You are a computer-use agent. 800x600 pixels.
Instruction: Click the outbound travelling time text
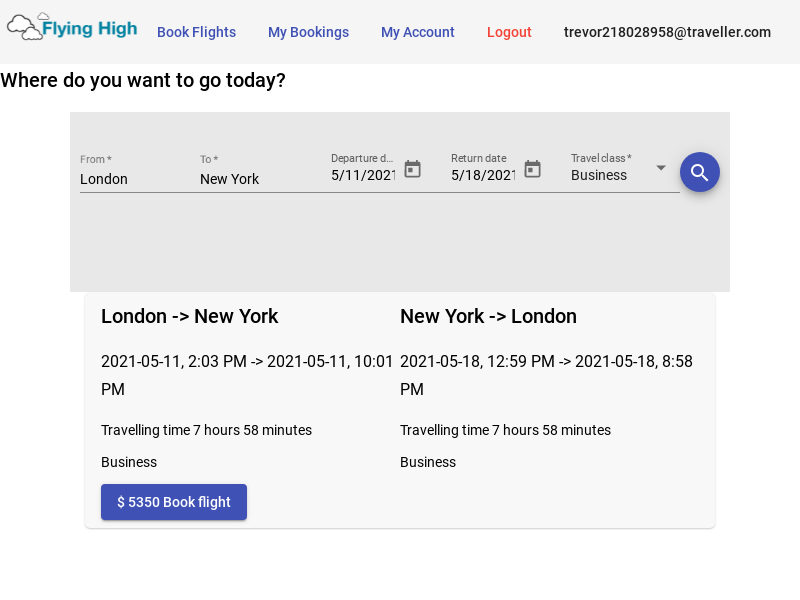click(206, 430)
